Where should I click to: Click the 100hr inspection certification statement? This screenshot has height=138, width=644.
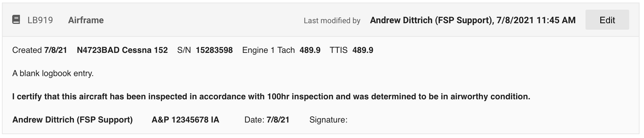(x=271, y=97)
